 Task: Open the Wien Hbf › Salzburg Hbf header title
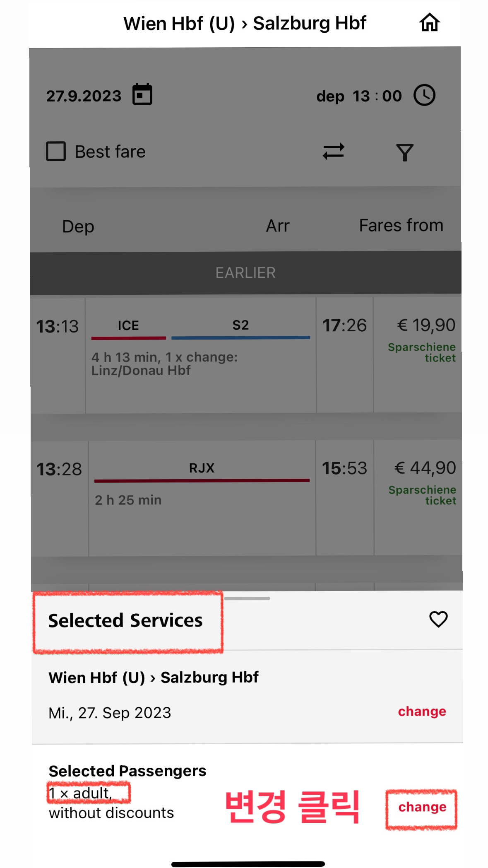pos(245,24)
